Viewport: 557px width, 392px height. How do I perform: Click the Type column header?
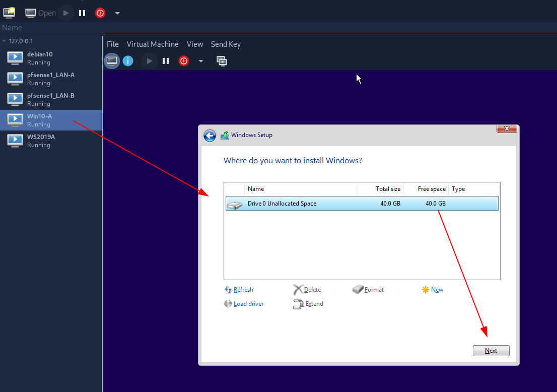pyautogui.click(x=474, y=189)
